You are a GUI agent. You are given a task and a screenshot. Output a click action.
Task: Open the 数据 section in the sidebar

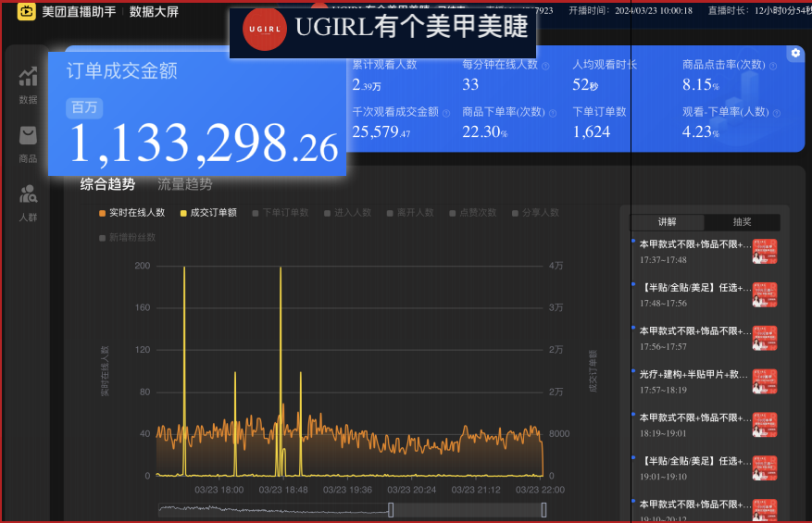pos(28,84)
